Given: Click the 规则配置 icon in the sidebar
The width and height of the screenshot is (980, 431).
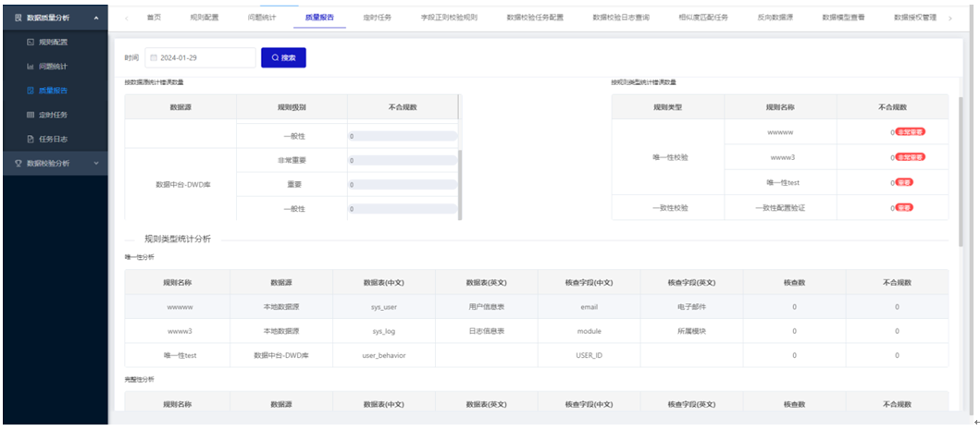Looking at the screenshot, I should tap(30, 43).
